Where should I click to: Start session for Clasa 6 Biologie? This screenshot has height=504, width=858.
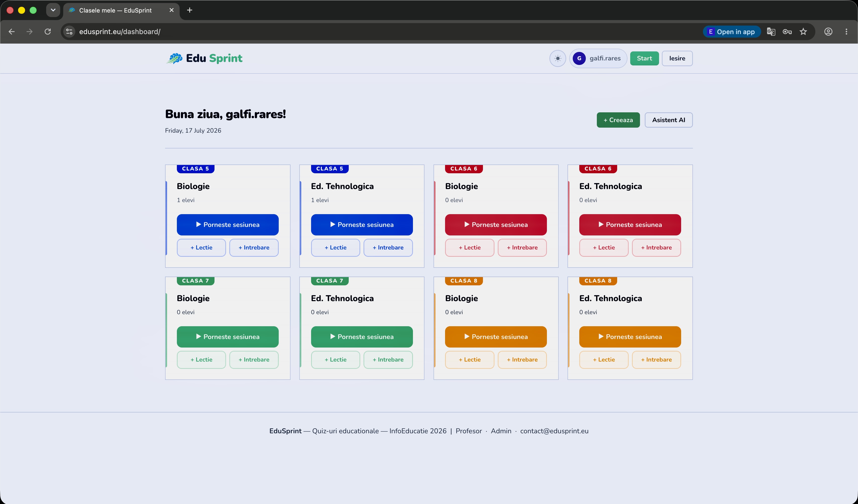tap(496, 225)
